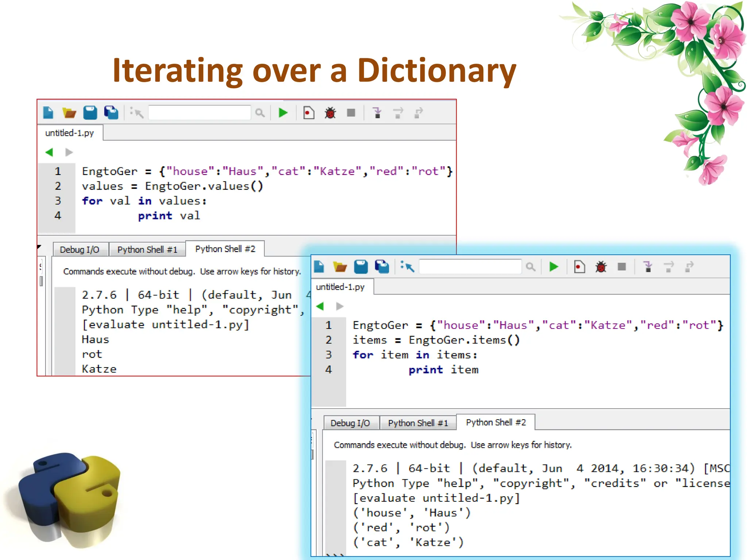
Task: Save file with disk icon, upper toolbar
Action: (x=90, y=113)
